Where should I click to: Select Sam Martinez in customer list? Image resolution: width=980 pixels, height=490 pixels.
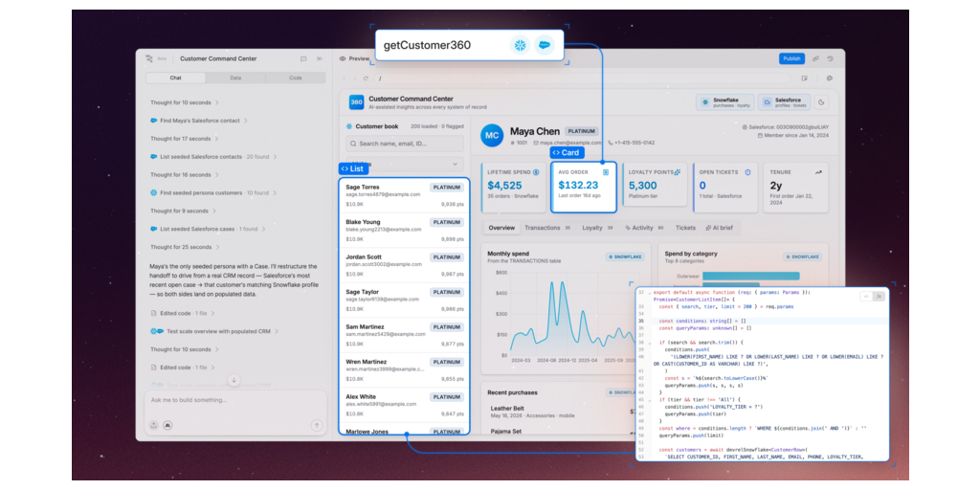click(405, 336)
